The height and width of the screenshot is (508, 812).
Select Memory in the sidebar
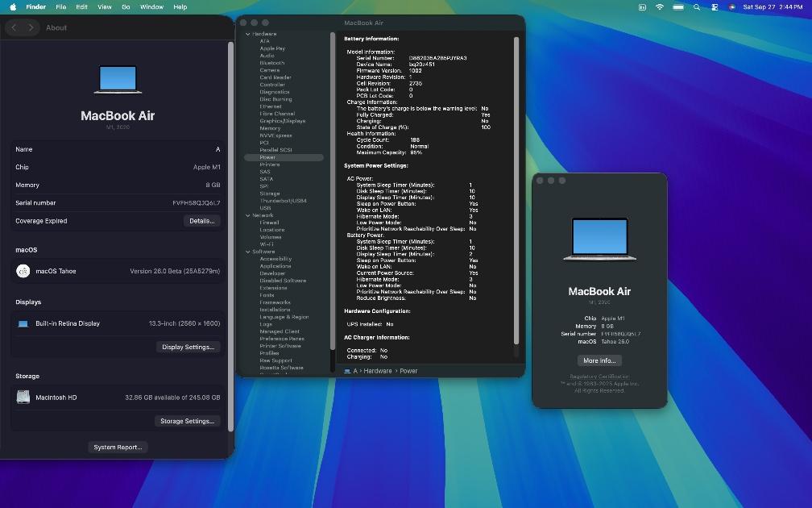pyautogui.click(x=270, y=128)
